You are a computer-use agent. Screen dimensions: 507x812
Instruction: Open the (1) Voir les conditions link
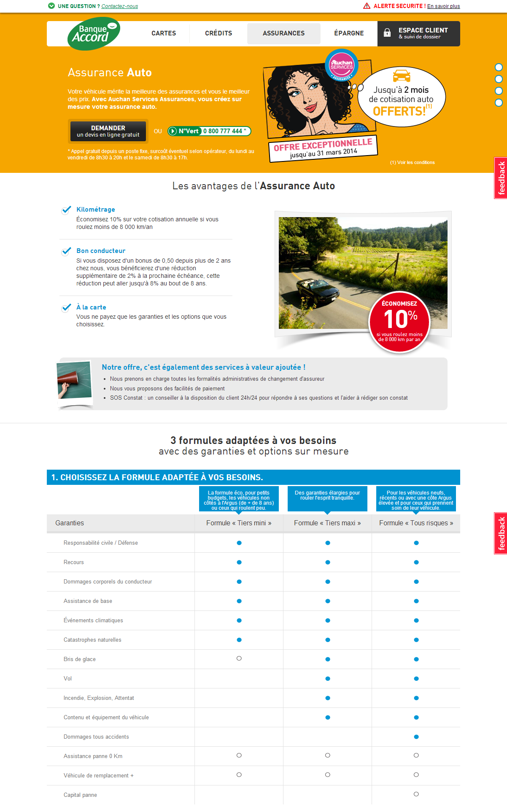413,162
